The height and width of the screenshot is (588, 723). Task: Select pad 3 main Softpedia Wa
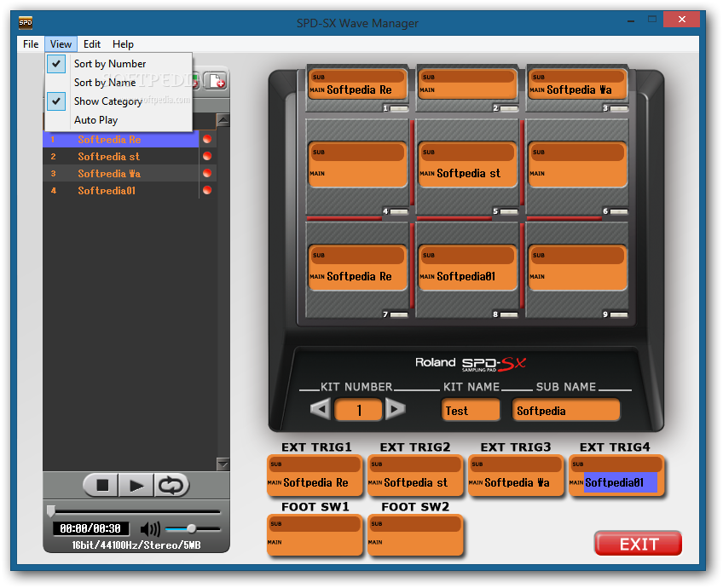[577, 90]
